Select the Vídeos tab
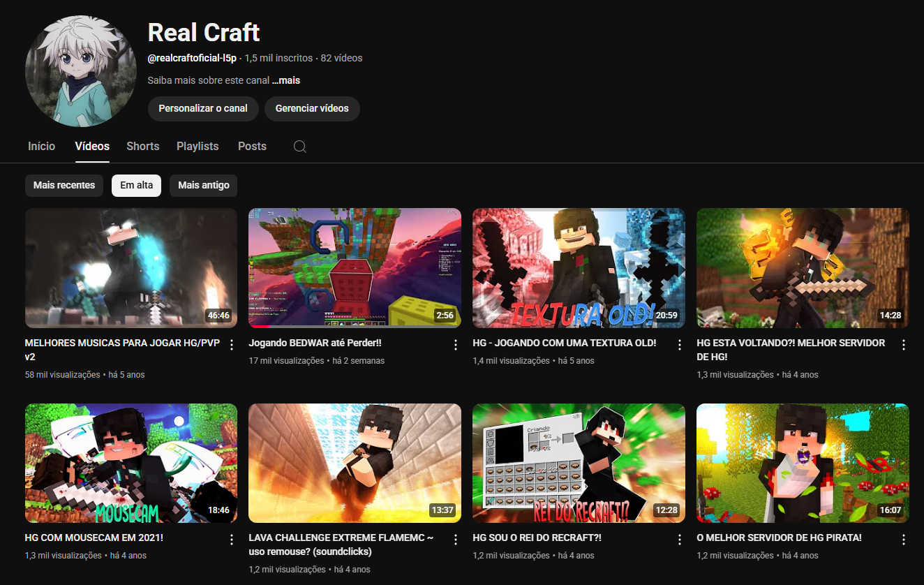Viewport: 924px width, 585px height. coord(92,147)
